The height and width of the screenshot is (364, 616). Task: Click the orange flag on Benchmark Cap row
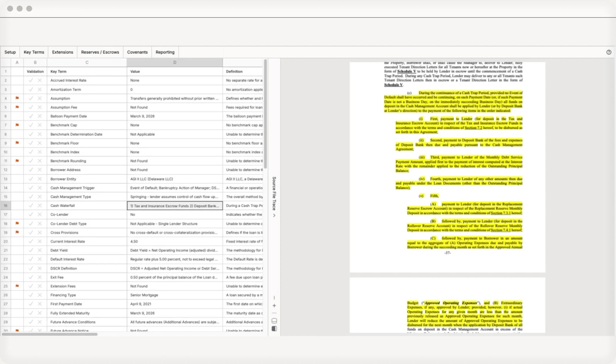[x=17, y=125]
